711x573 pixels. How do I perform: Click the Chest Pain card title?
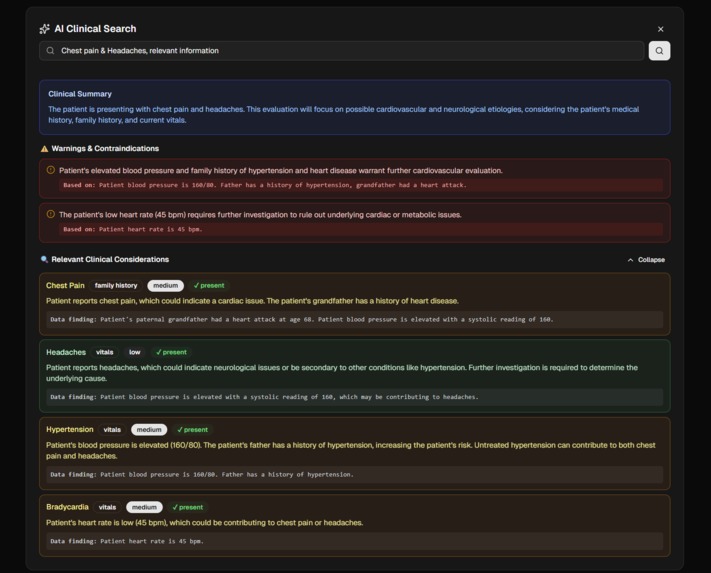[x=65, y=286]
